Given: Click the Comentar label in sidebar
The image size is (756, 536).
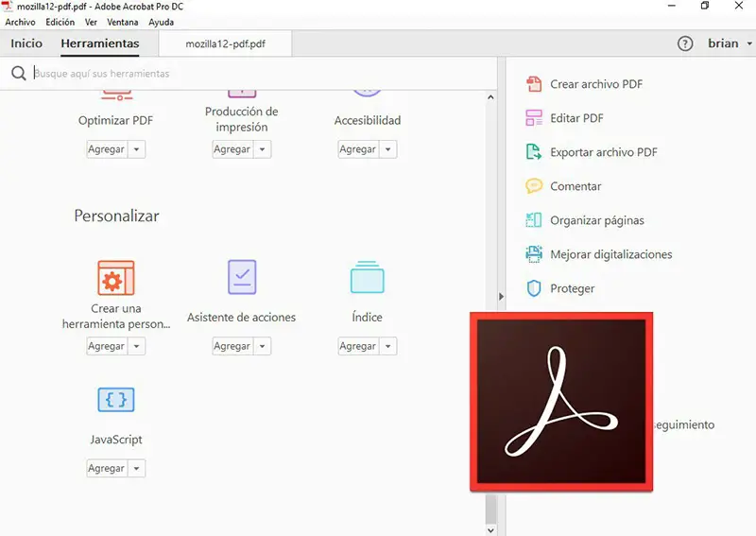Looking at the screenshot, I should (x=576, y=186).
